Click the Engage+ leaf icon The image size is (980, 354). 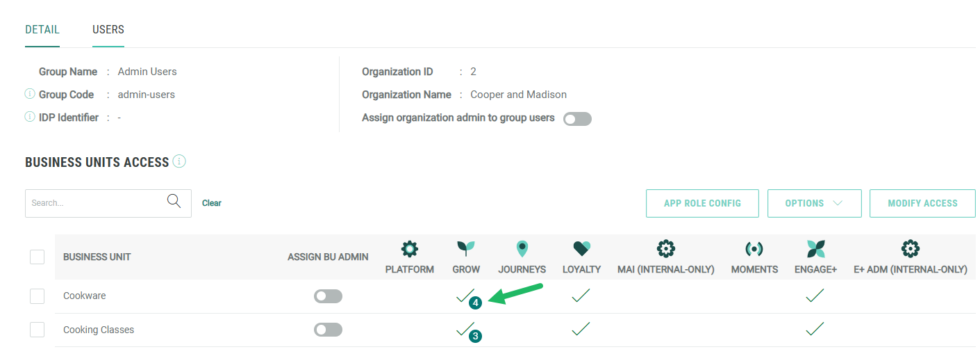(815, 249)
